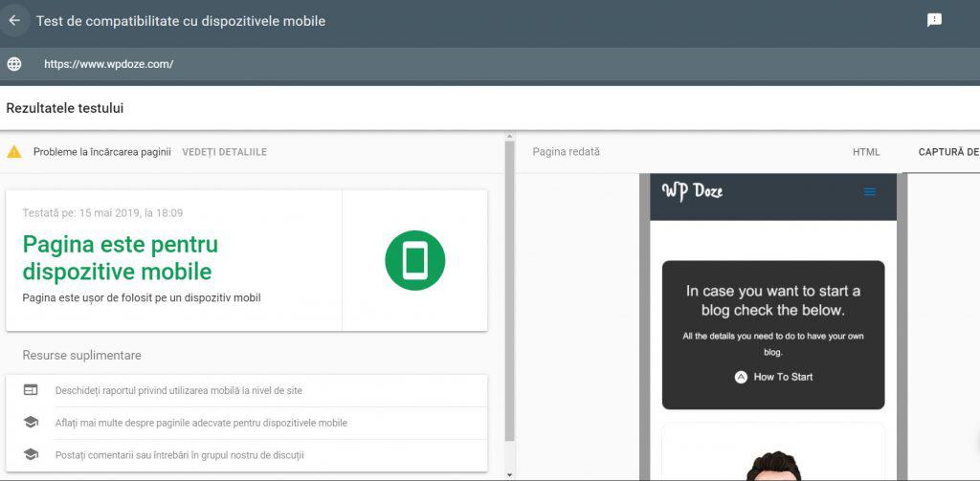Click the 'Pagina redată' label
The width and height of the screenshot is (980, 481).
(567, 152)
